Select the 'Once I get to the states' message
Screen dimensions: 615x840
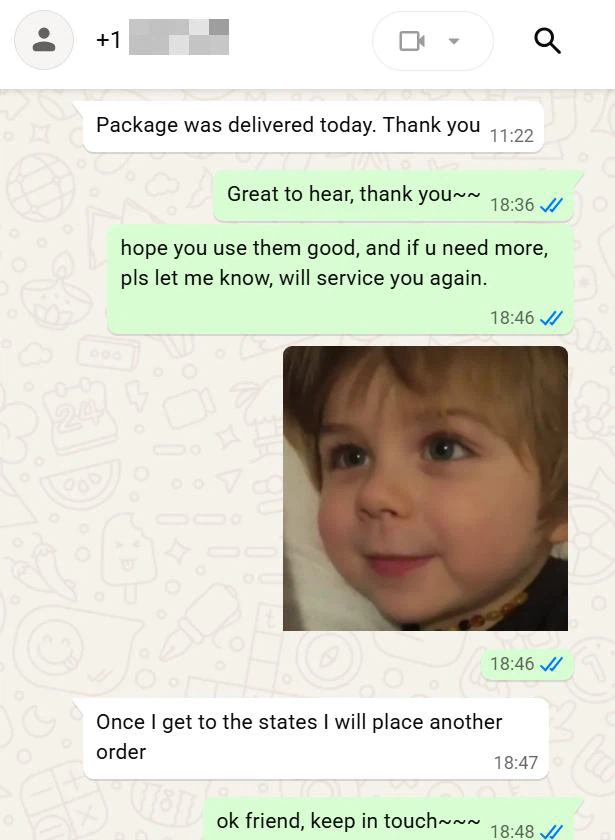click(316, 738)
